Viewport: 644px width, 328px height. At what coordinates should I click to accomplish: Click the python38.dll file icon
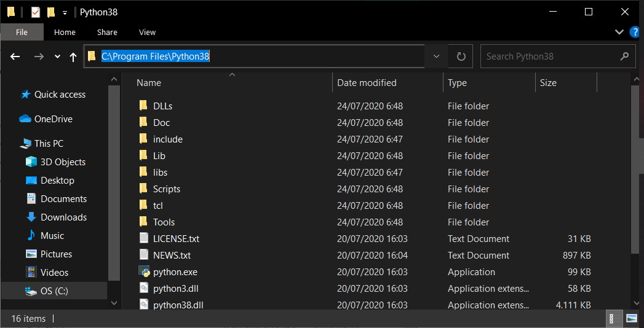tap(144, 304)
